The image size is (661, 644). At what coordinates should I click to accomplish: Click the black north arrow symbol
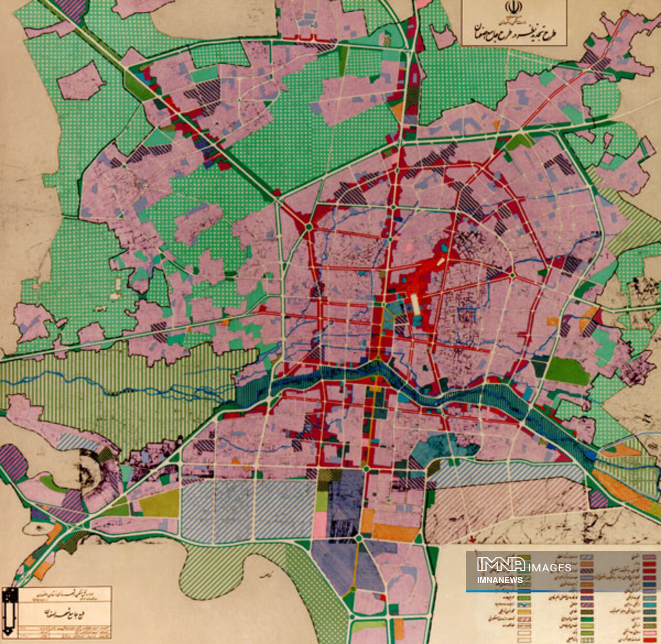[9, 613]
